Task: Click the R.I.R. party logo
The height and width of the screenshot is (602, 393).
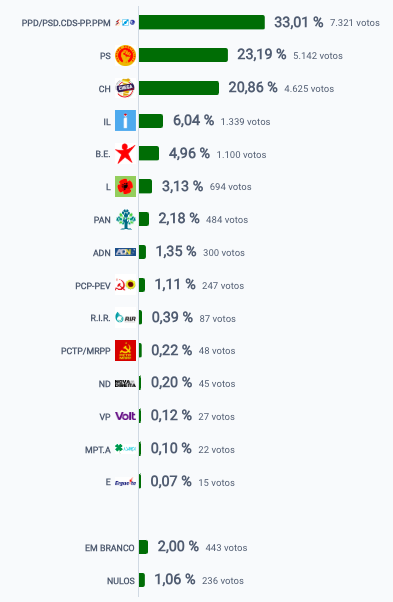Action: pyautogui.click(x=125, y=318)
